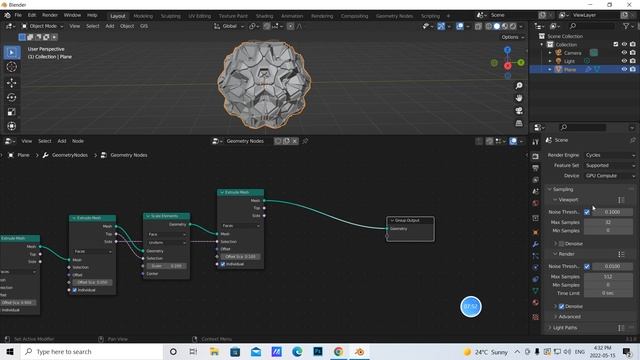The width and height of the screenshot is (640, 360).
Task: Open the View Layer properties tab
Action: (x=535, y=180)
